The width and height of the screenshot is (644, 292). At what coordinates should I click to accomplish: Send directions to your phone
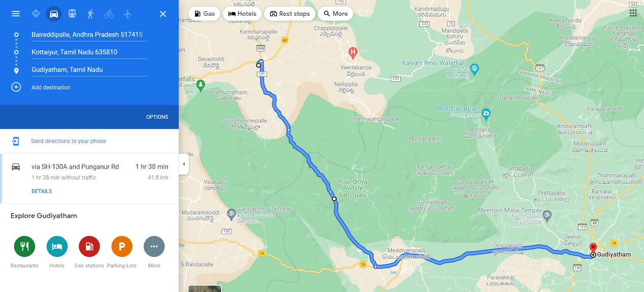68,141
